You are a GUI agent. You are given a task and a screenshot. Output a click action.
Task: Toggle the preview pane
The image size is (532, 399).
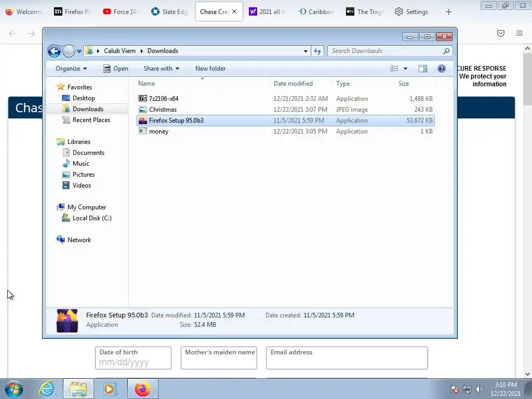423,69
